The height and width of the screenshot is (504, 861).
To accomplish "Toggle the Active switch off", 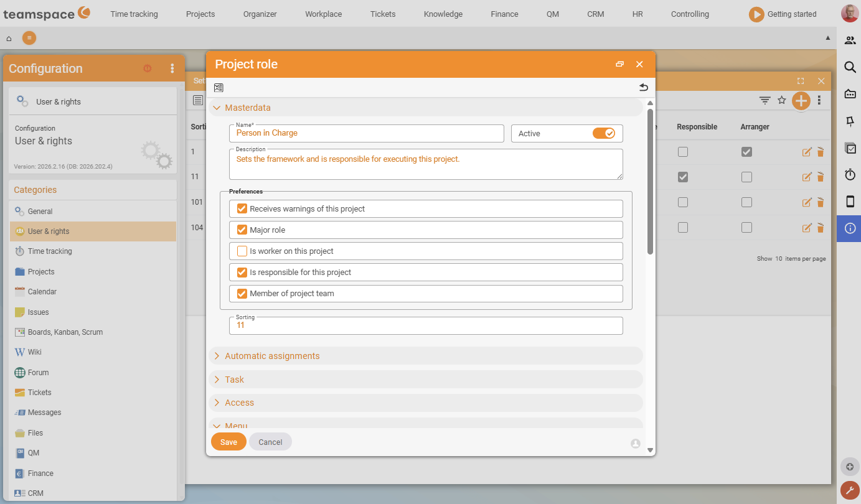I will (603, 133).
